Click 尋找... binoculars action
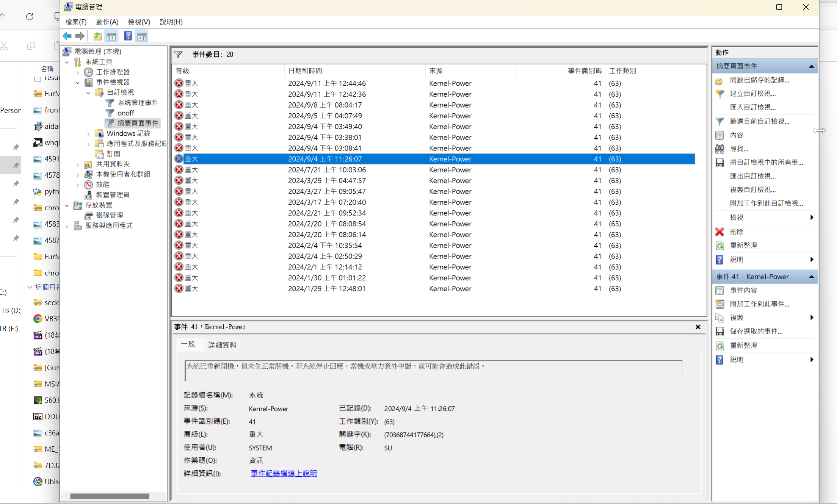Screen dimensions: 837x504 [x=739, y=149]
